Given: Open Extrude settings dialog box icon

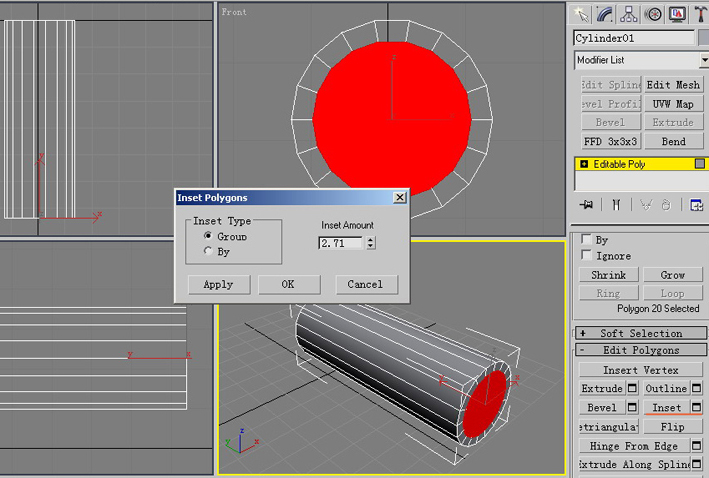Looking at the screenshot, I should pos(632,389).
